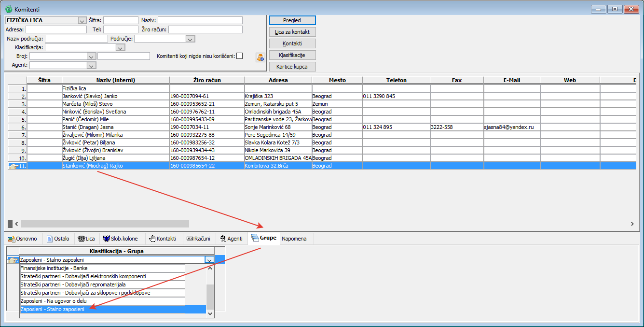Click the Pregled button

coord(292,20)
